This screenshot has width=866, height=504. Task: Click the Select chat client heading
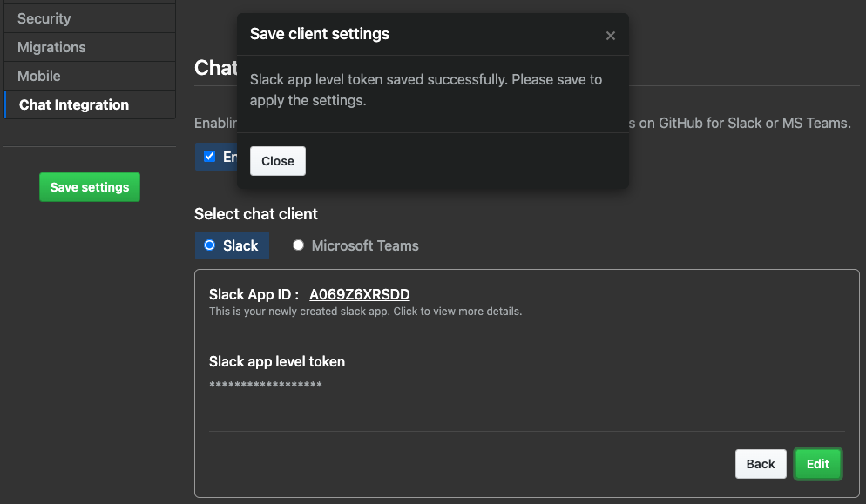[256, 214]
